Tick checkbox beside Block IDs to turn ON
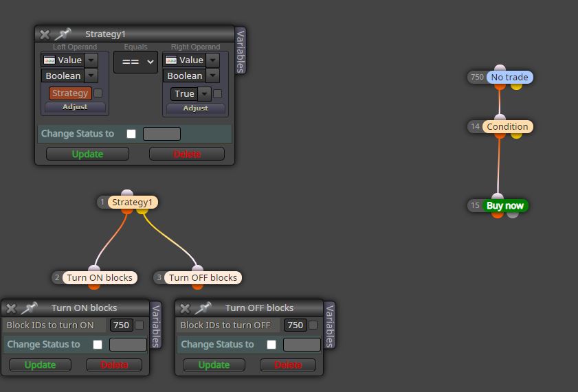Image resolution: width=578 pixels, height=392 pixels. (139, 325)
